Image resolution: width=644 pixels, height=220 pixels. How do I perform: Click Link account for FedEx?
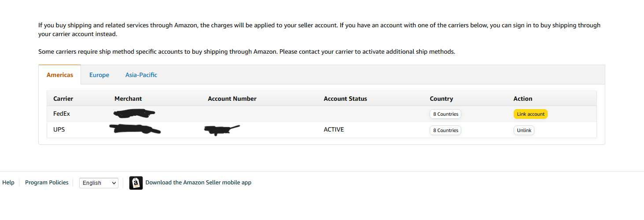point(530,114)
